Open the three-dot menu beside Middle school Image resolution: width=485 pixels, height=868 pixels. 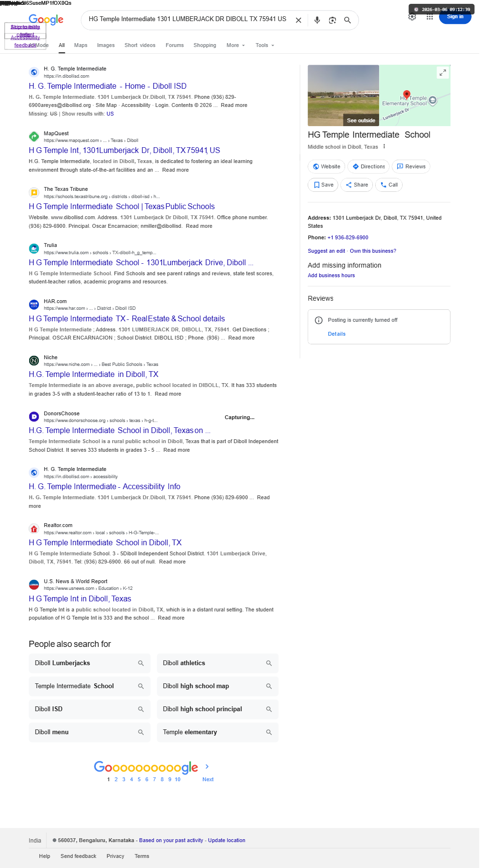point(384,147)
